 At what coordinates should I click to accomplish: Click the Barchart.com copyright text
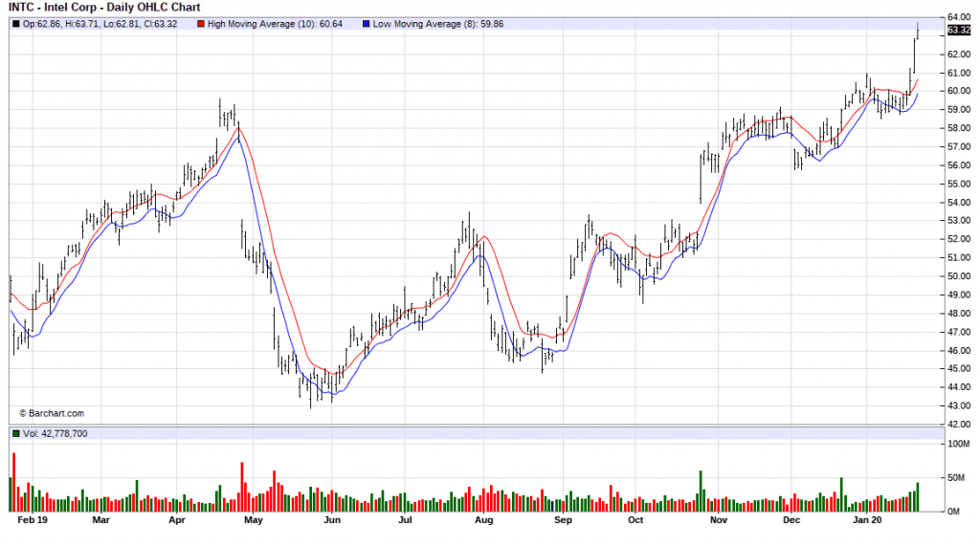pos(52,413)
